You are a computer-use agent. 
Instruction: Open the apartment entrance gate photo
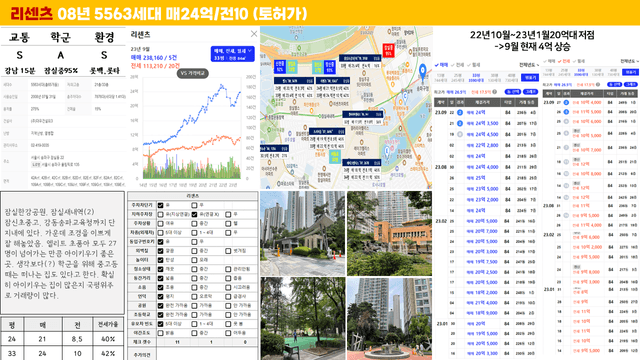click(302, 233)
